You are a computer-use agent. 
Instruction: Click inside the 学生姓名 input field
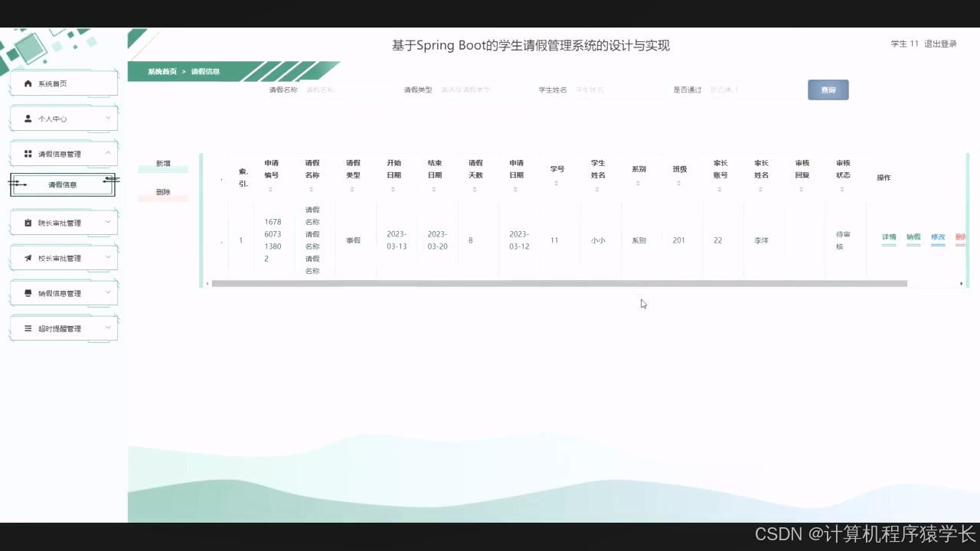pos(618,90)
